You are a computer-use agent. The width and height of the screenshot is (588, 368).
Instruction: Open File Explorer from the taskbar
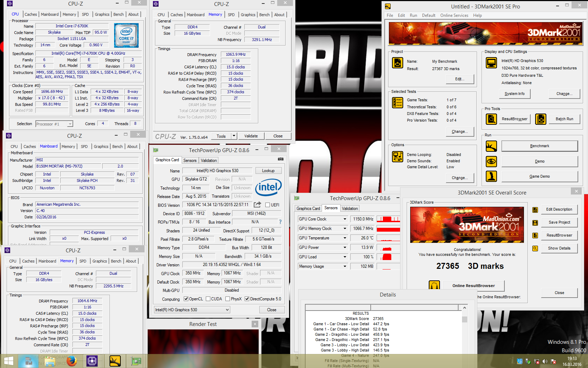tap(50, 361)
